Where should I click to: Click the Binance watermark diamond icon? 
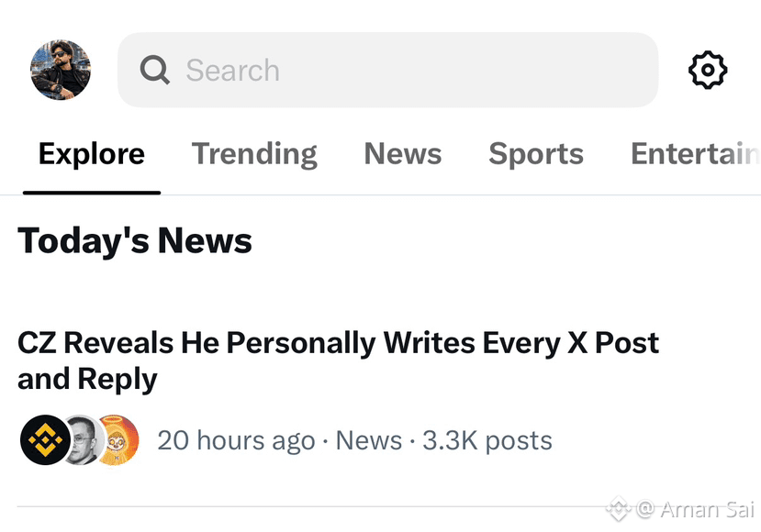[x=619, y=509]
